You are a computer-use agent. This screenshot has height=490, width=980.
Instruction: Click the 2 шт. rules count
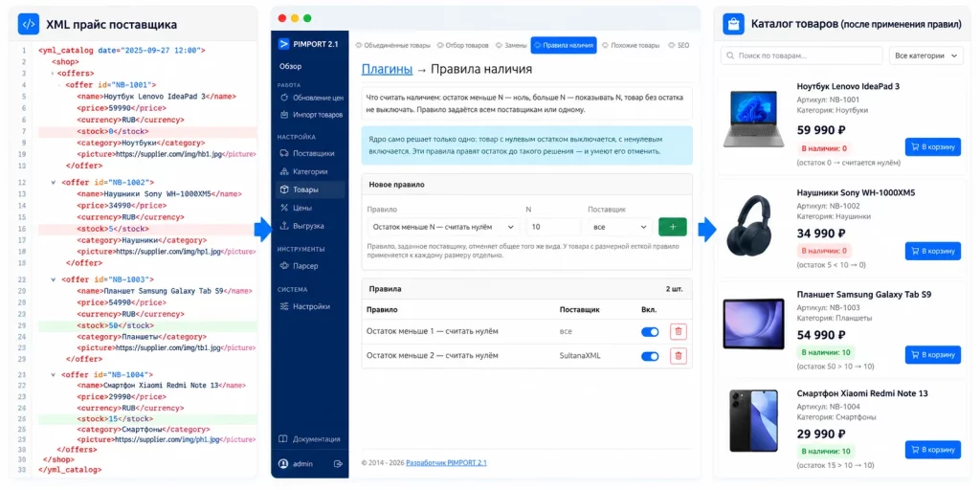point(675,289)
